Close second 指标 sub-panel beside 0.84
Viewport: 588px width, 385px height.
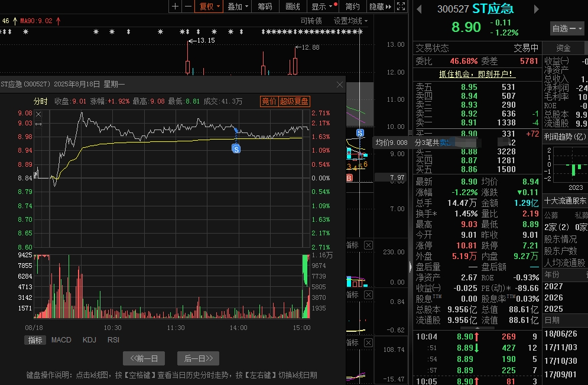click(369, 295)
